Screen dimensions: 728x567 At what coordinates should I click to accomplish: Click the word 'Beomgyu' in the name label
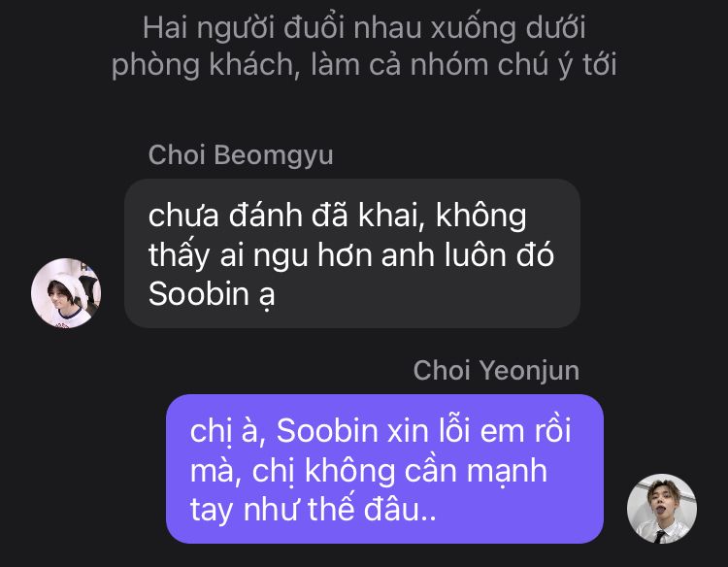tap(274, 155)
